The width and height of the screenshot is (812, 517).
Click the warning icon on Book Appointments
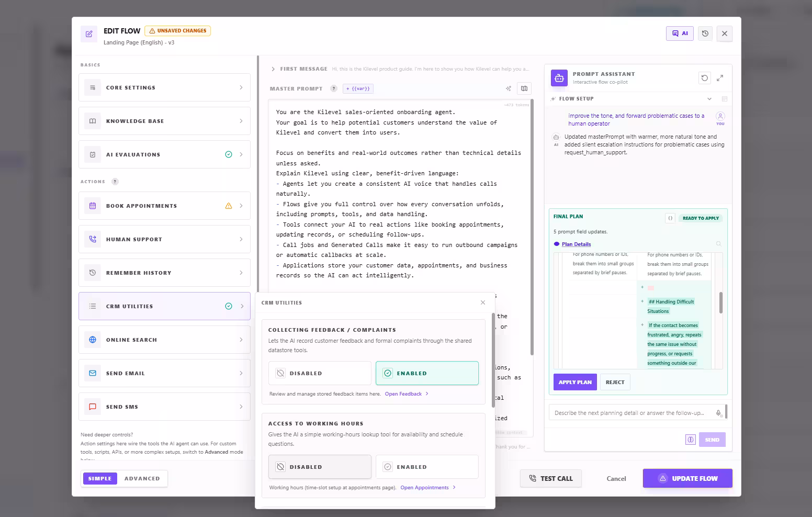point(229,206)
